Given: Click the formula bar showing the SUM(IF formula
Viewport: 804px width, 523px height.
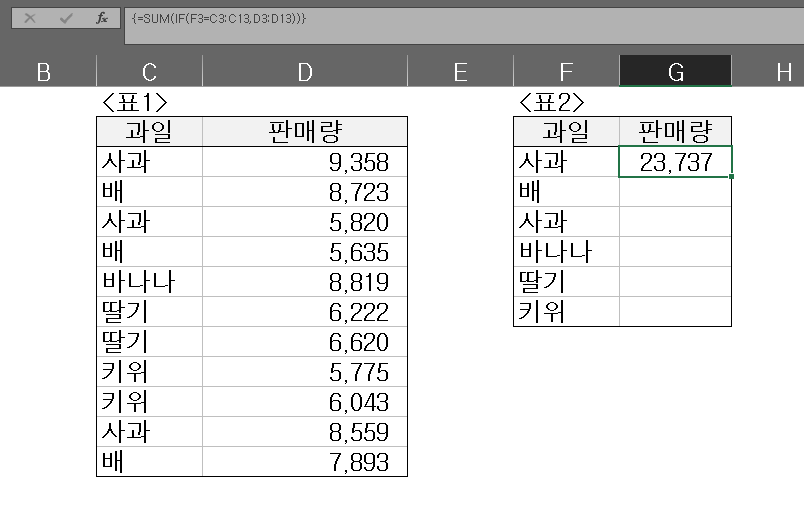Looking at the screenshot, I should pyautogui.click(x=464, y=26).
